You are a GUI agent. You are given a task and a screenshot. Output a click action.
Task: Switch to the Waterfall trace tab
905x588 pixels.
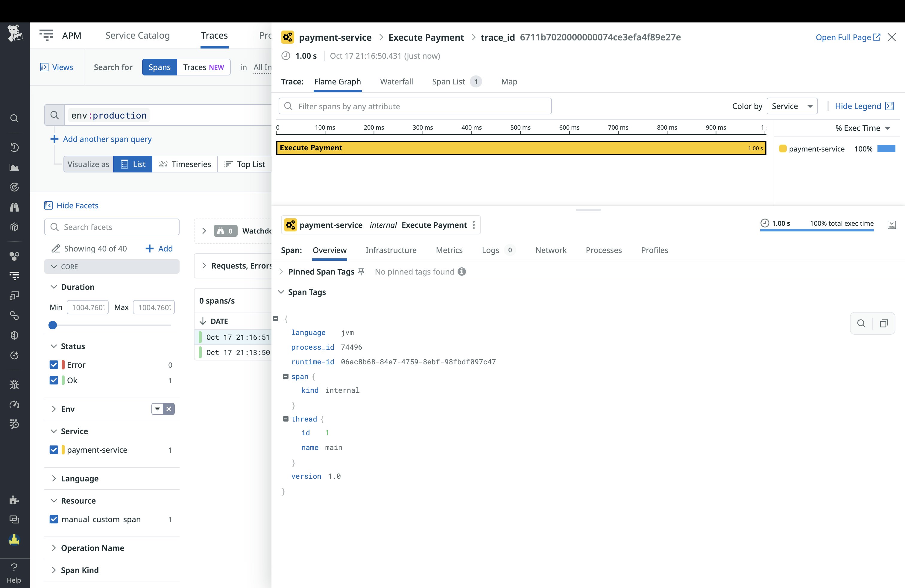point(396,82)
